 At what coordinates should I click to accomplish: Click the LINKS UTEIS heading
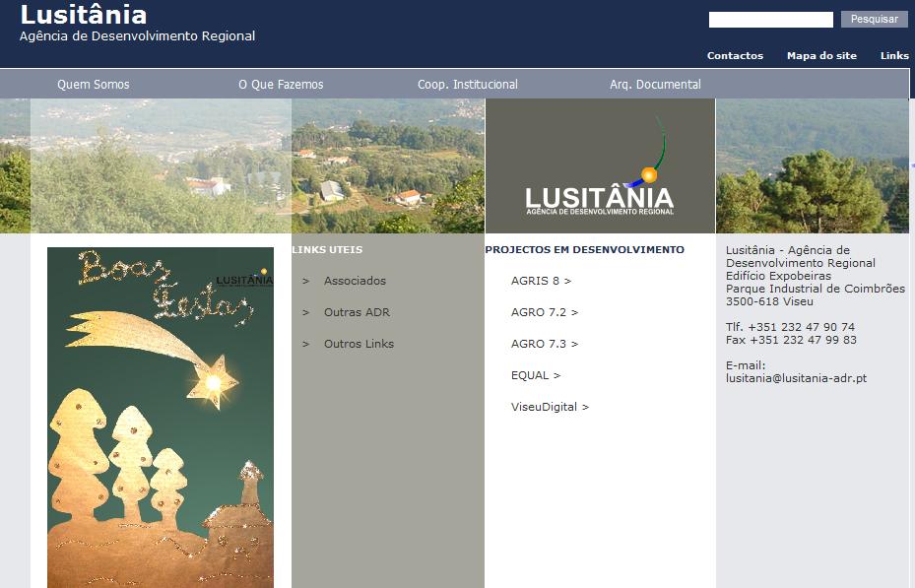point(327,249)
